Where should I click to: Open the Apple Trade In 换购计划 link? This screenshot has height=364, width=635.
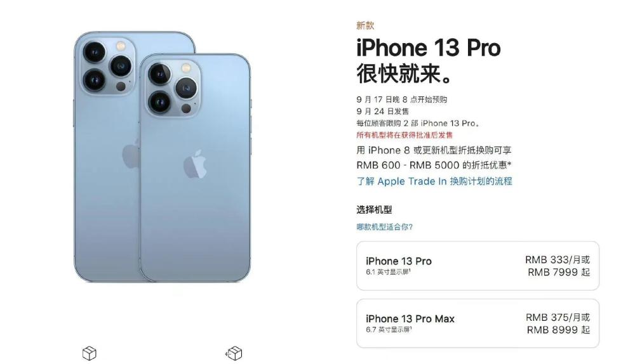click(434, 181)
